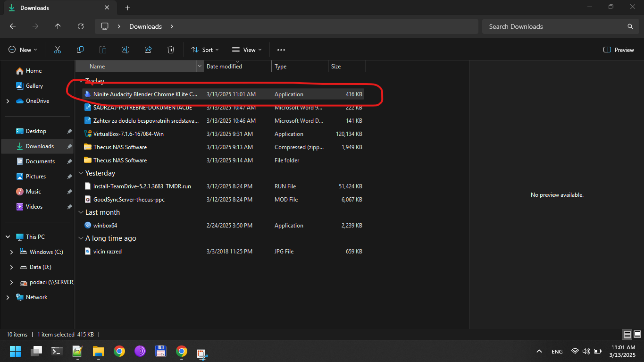644x362 pixels.
Task: Go forward with the right arrow
Action: pyautogui.click(x=35, y=26)
